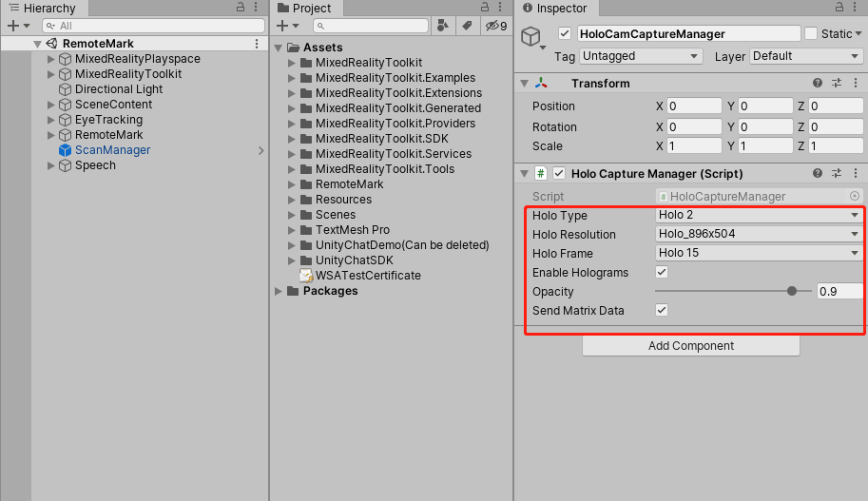
Task: Adjust the Opacity slider handle
Action: pos(792,291)
